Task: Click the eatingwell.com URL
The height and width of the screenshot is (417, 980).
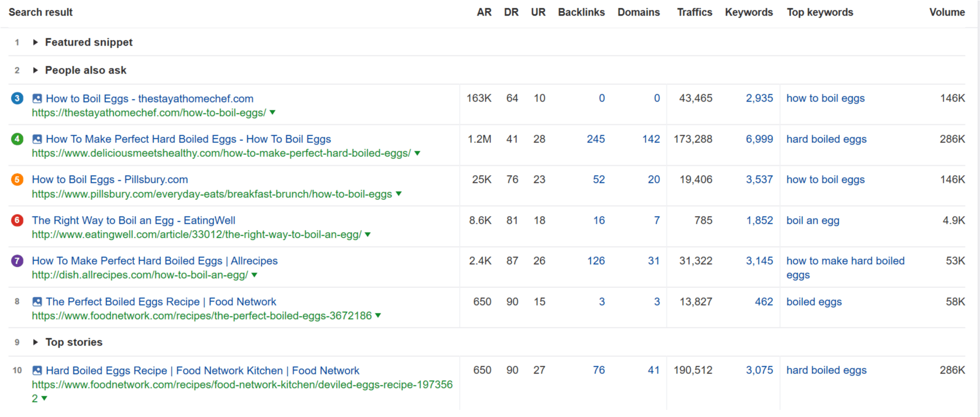Action: tap(197, 235)
